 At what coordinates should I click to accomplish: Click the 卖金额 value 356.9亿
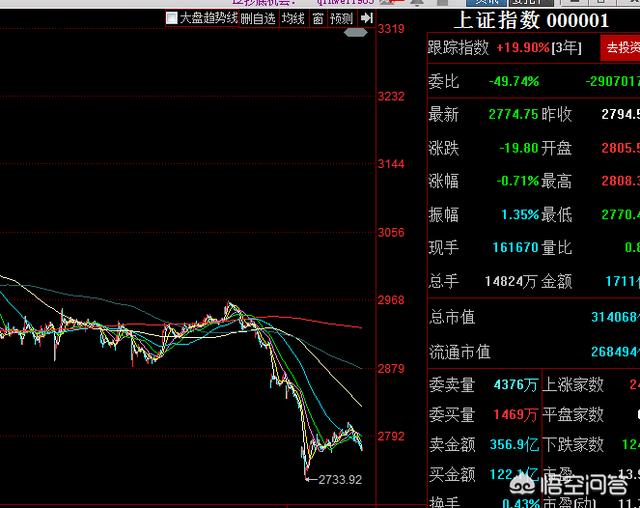point(514,444)
